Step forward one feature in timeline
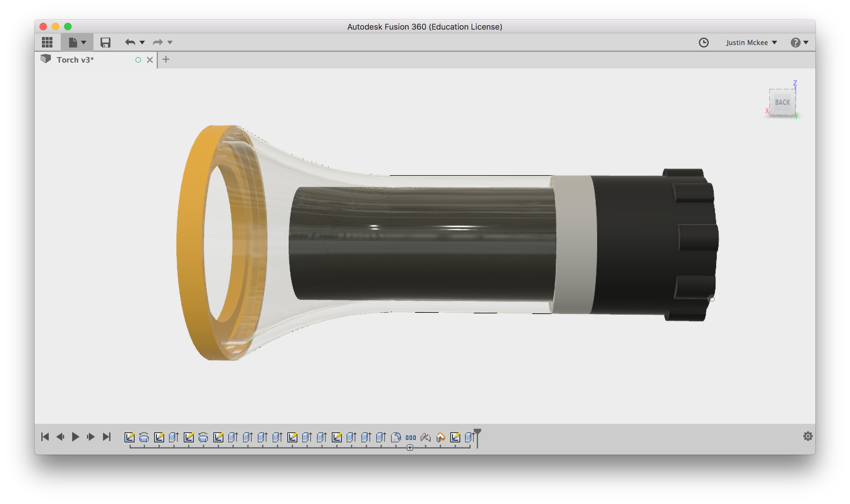This screenshot has height=504, width=850. (90, 437)
